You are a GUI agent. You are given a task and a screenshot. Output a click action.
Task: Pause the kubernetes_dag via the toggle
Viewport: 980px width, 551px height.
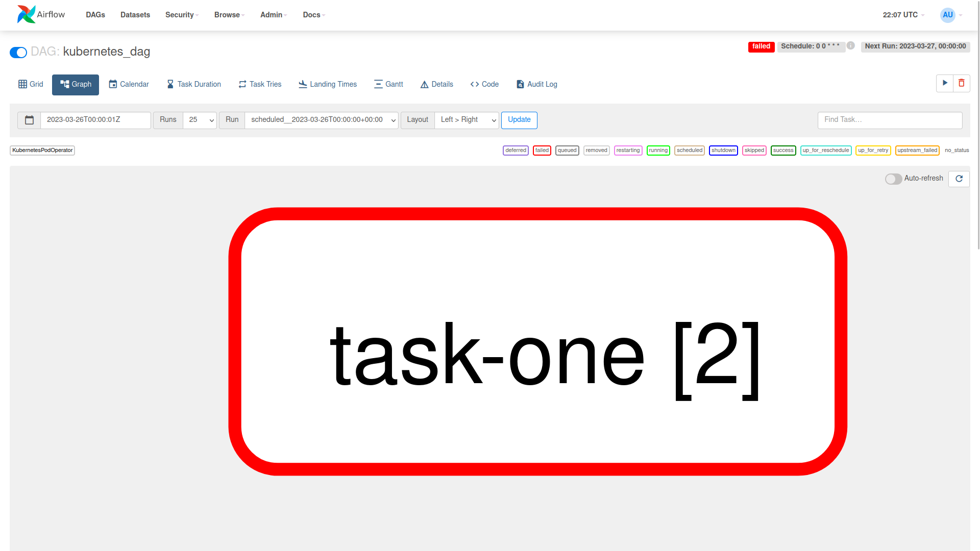pos(18,52)
